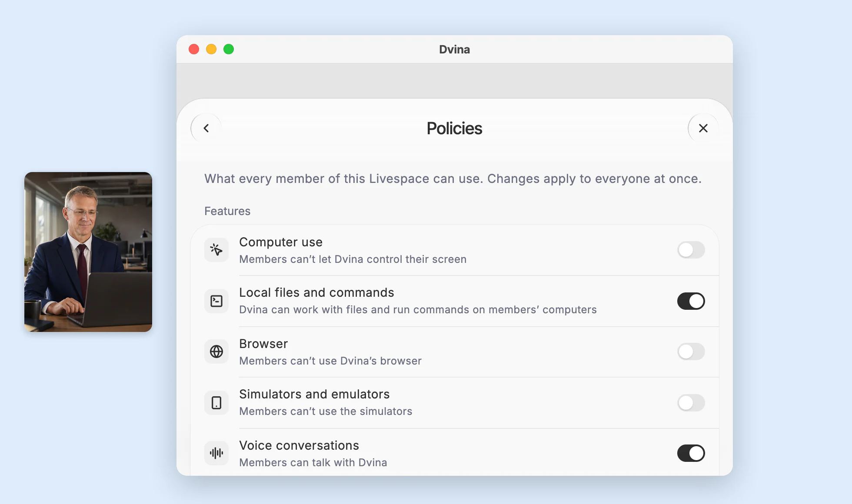Click the "Dvina can work with files" description

tap(418, 310)
